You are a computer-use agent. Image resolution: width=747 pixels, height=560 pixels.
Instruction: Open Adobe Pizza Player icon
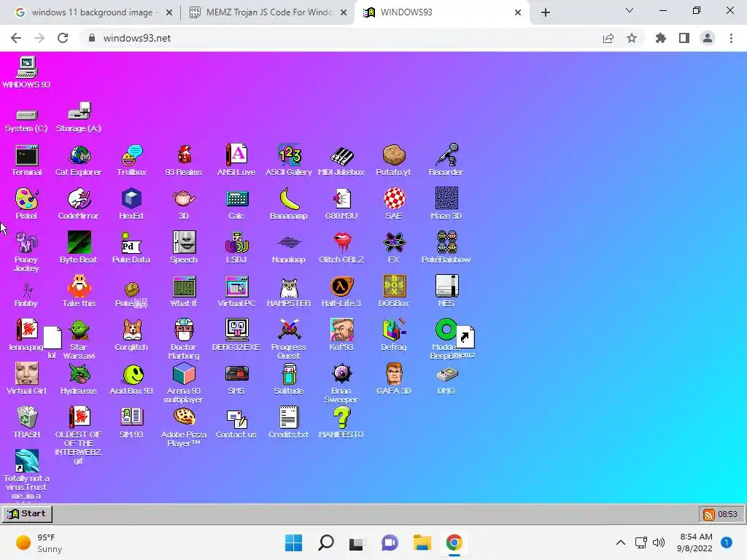click(184, 427)
